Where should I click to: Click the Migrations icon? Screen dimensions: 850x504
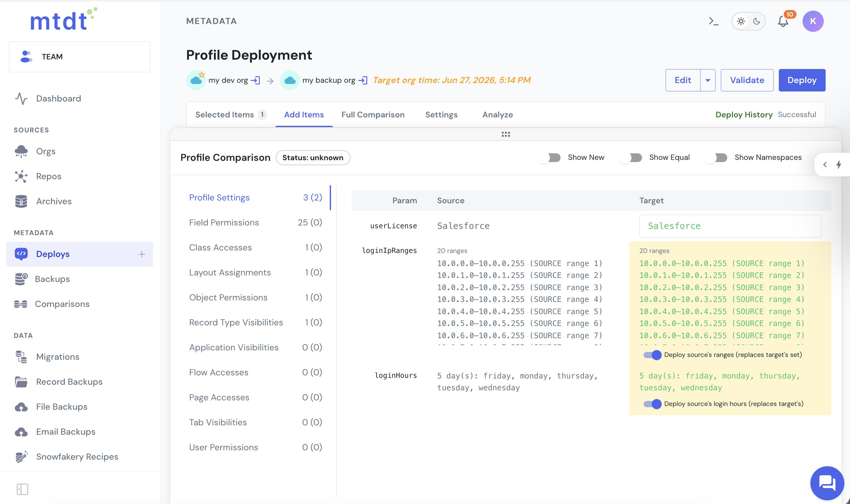pos(21,357)
